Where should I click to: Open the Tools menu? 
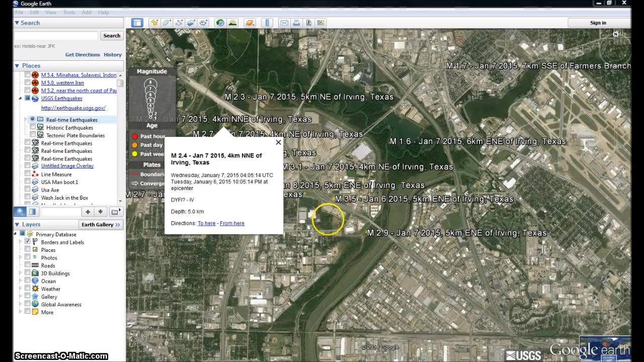pyautogui.click(x=69, y=12)
